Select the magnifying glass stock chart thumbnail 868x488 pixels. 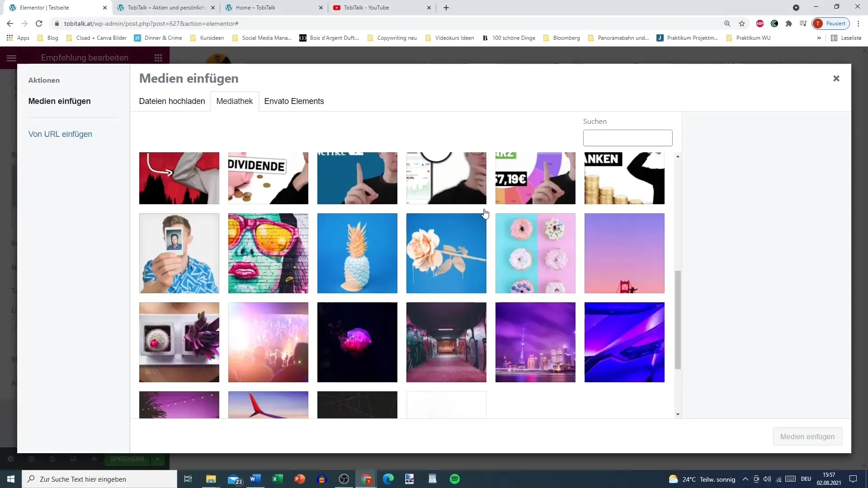[446, 178]
